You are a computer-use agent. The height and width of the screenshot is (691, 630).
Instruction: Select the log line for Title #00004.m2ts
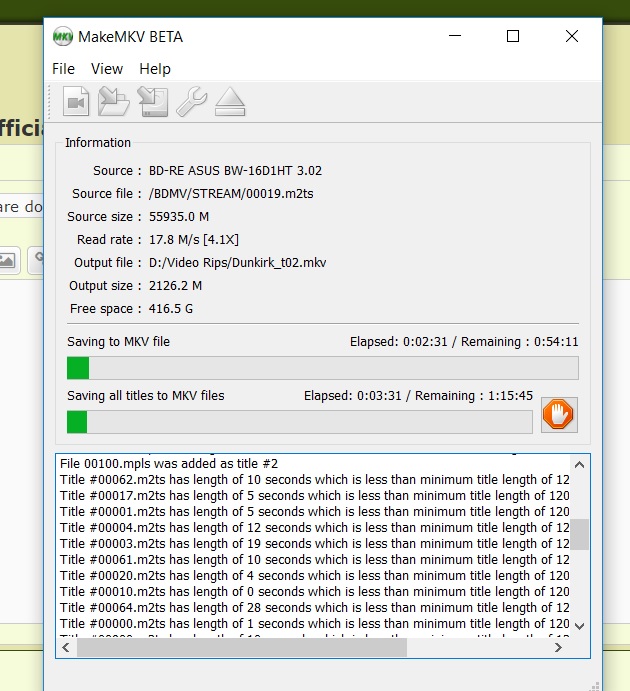[315, 528]
